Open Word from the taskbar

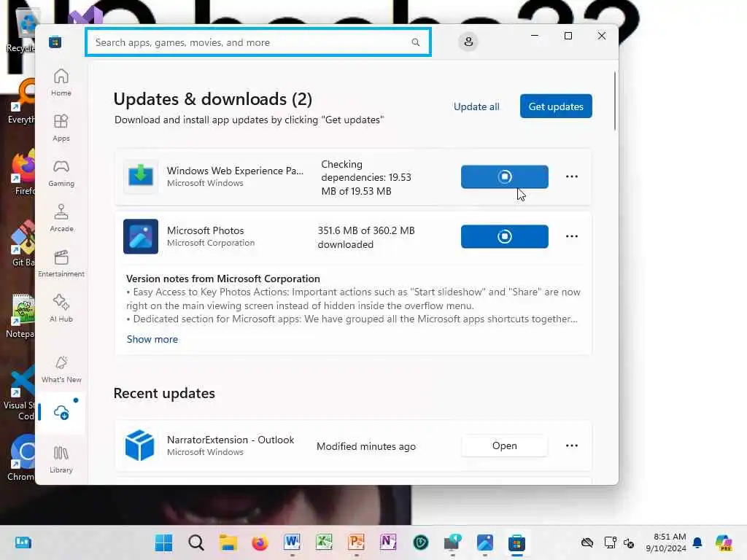click(x=292, y=542)
